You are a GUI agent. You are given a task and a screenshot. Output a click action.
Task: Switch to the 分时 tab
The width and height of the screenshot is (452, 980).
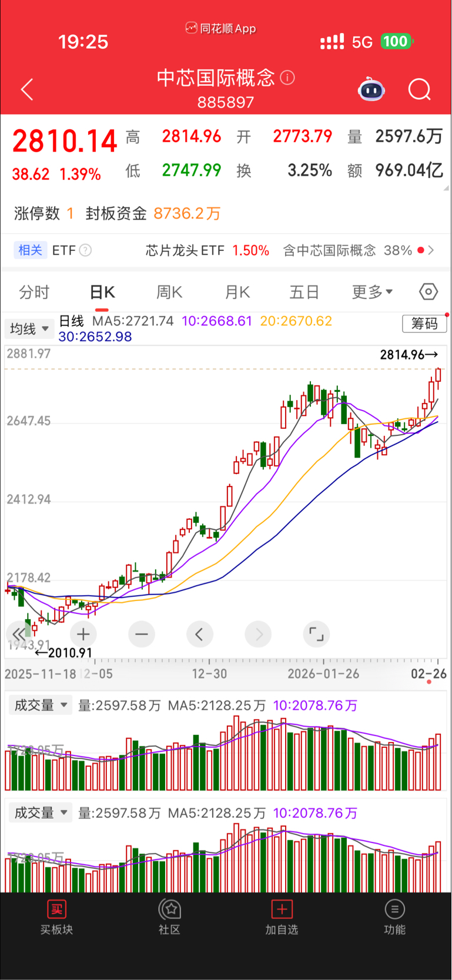click(34, 292)
